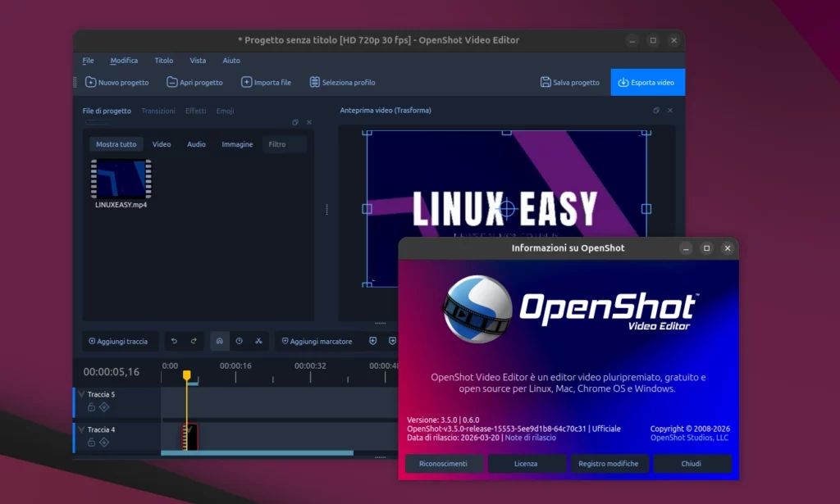
Task: Collapse Traccia 5 using its chevron
Action: coord(81,393)
